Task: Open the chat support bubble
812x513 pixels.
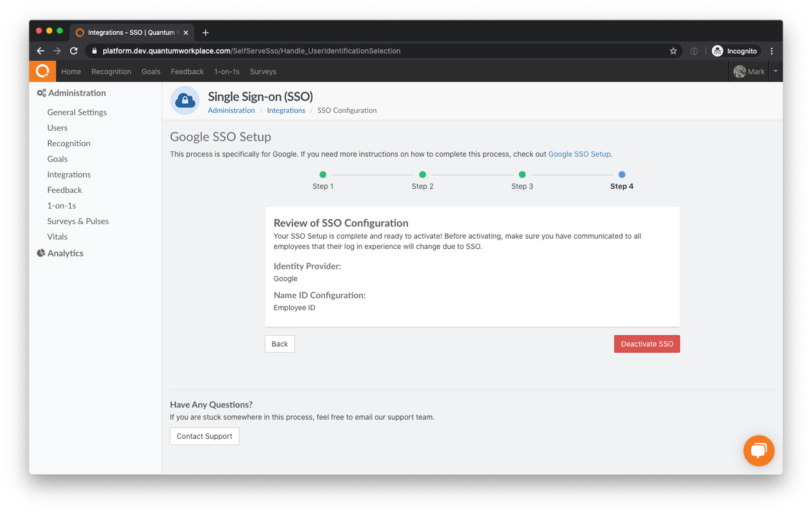Action: 759,450
